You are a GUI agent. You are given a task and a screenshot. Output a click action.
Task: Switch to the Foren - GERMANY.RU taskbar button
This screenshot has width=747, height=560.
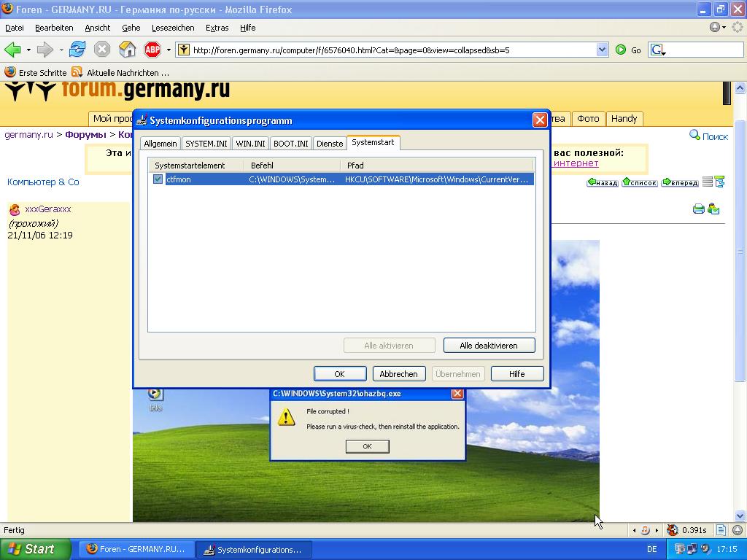tap(136, 550)
